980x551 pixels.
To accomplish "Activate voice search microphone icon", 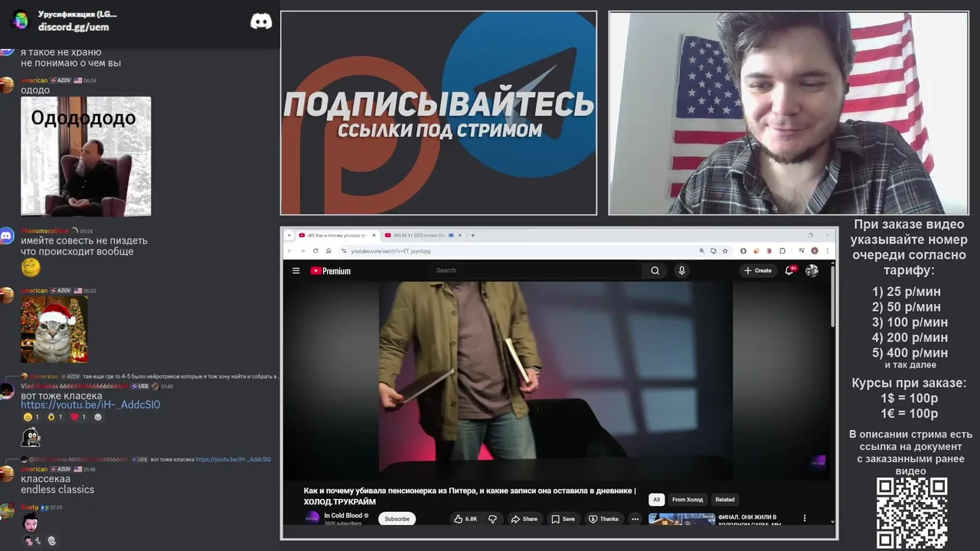I will pyautogui.click(x=681, y=270).
